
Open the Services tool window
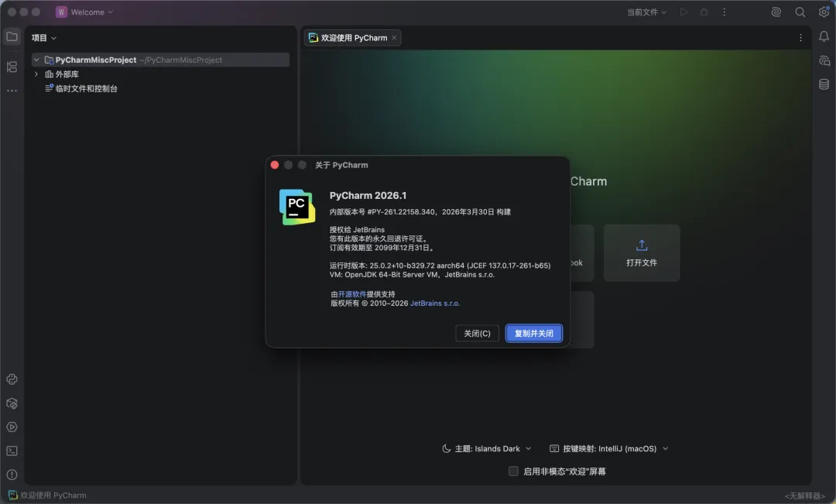[12, 427]
